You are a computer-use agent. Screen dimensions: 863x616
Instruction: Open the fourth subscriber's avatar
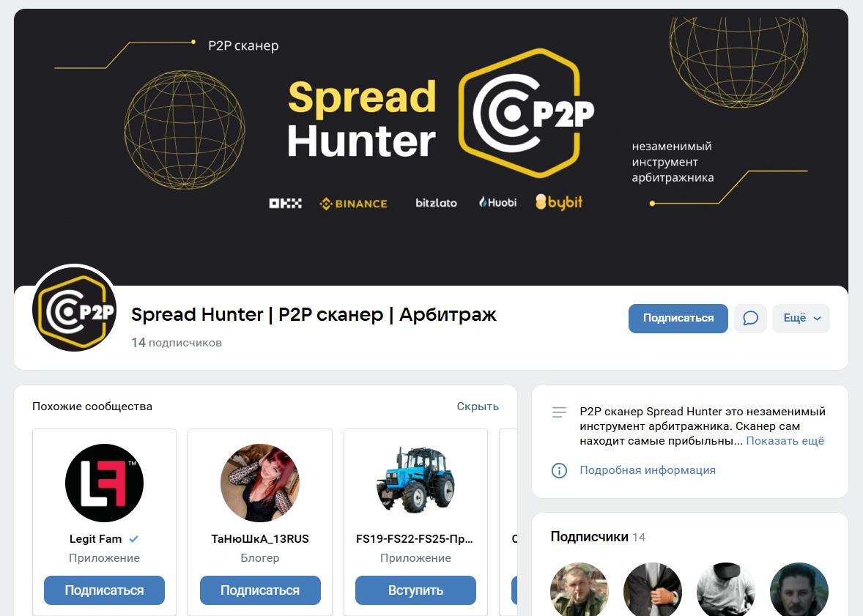point(799,589)
